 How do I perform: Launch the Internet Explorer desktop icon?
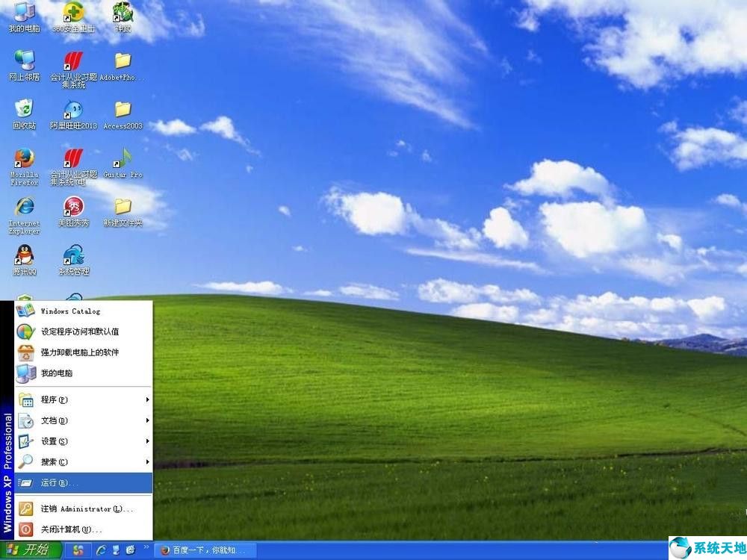point(25,216)
